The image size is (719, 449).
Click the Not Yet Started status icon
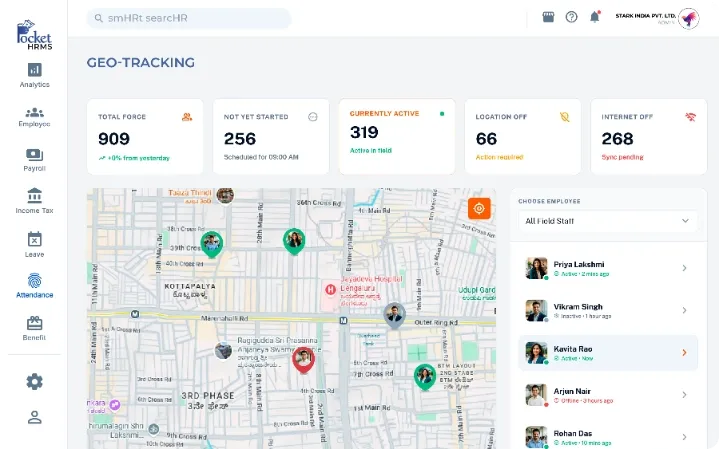coord(313,117)
